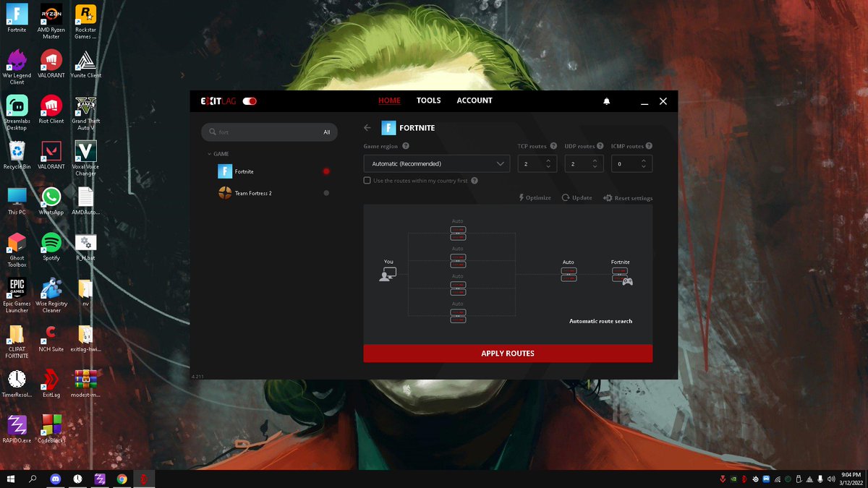This screenshot has height=488, width=868.
Task: Increase ICMP routes value
Action: (x=642, y=160)
